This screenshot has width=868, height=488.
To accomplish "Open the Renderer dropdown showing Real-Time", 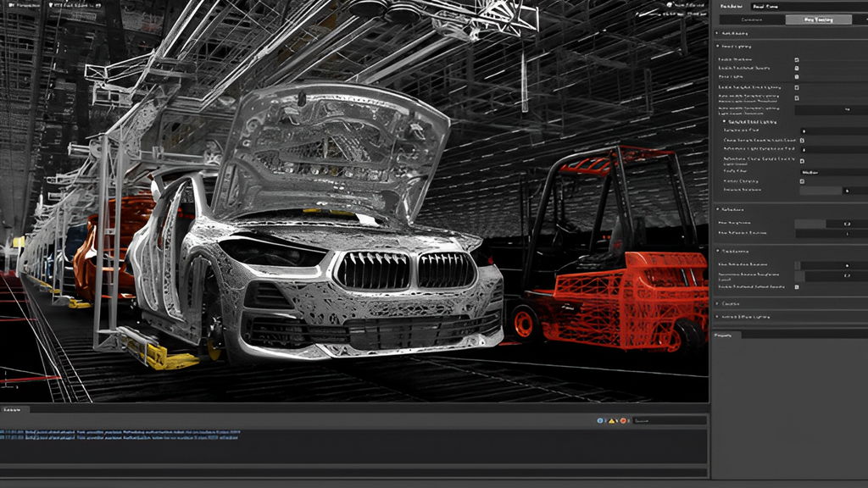I will coord(810,6).
